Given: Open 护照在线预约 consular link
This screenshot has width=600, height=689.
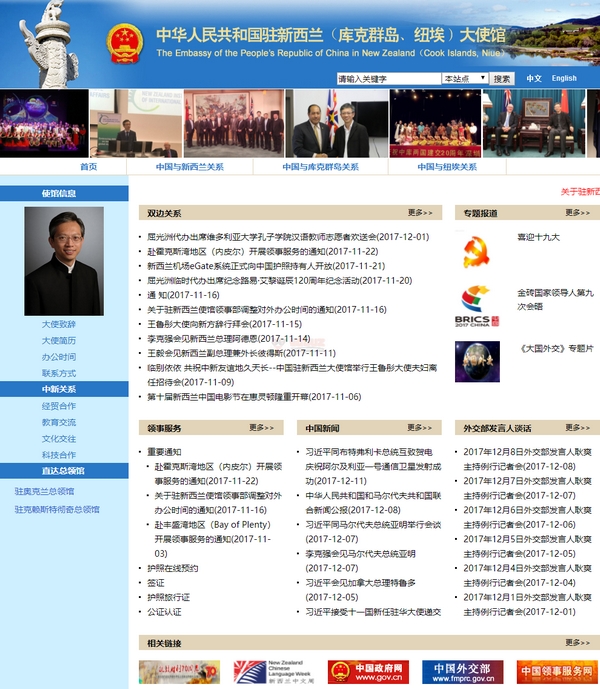Looking at the screenshot, I should [173, 568].
